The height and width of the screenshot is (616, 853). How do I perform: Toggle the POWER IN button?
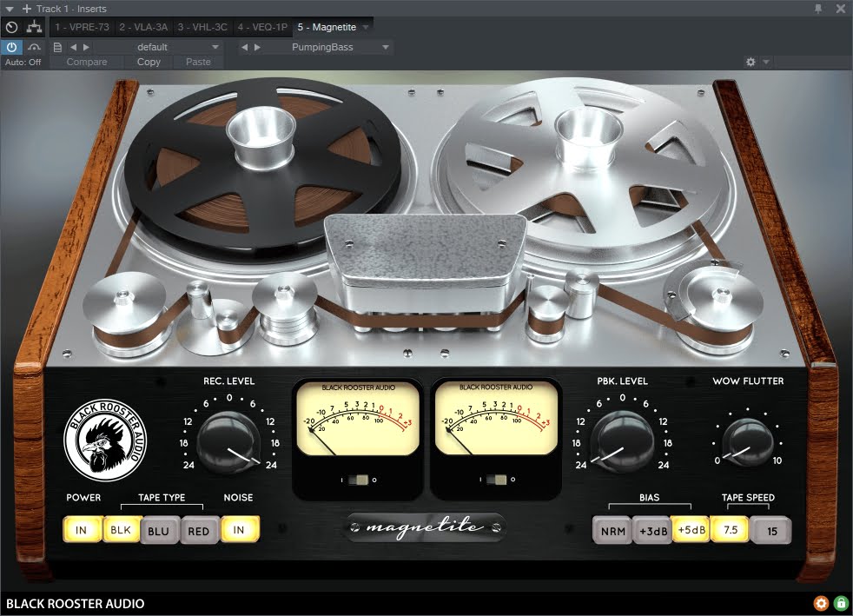pos(82,529)
